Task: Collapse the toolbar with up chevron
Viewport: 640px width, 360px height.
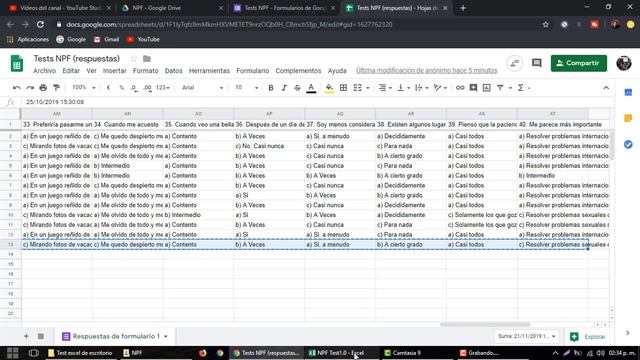Action: coord(606,88)
